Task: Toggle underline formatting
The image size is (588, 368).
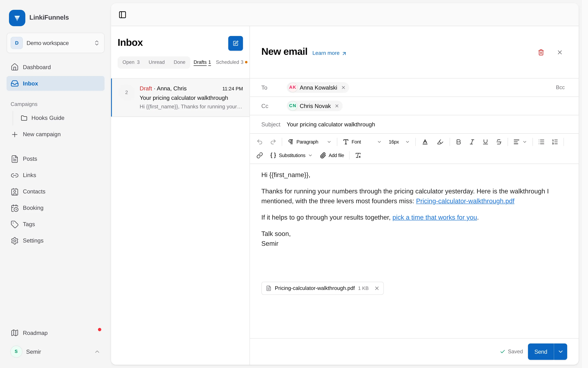Action: [x=486, y=142]
